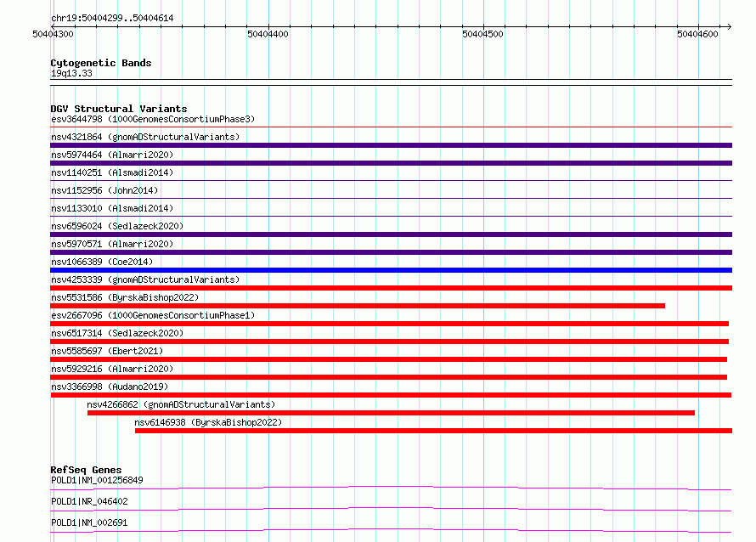
Task: Click nsv3366998 (Audano2019) label
Action: point(110,387)
